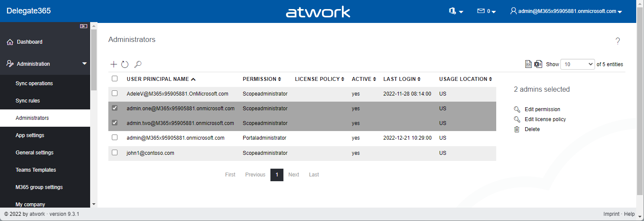This screenshot has width=644, height=221.
Task: Check the AdeleV administrator row checkbox
Action: (115, 93)
